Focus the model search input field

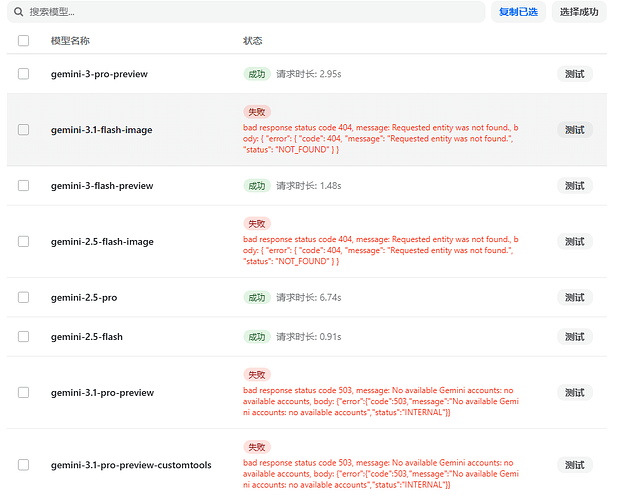246,12
